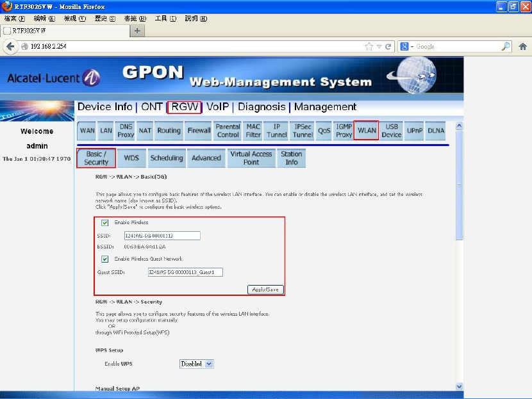The height and width of the screenshot is (399, 532).
Task: Open the third Firefox menu (View)
Action: tap(75, 19)
